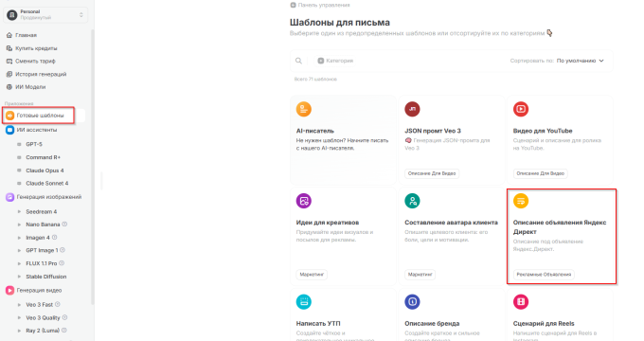Click the tariff icon beside Сменить тариф
Viewport: 644px width, 341px height.
pos(9,61)
